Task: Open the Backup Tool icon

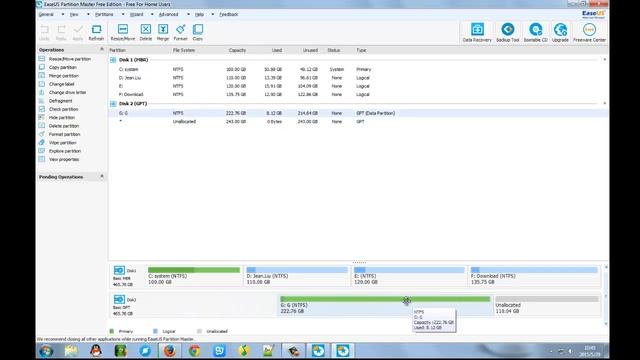Action: 508,33
